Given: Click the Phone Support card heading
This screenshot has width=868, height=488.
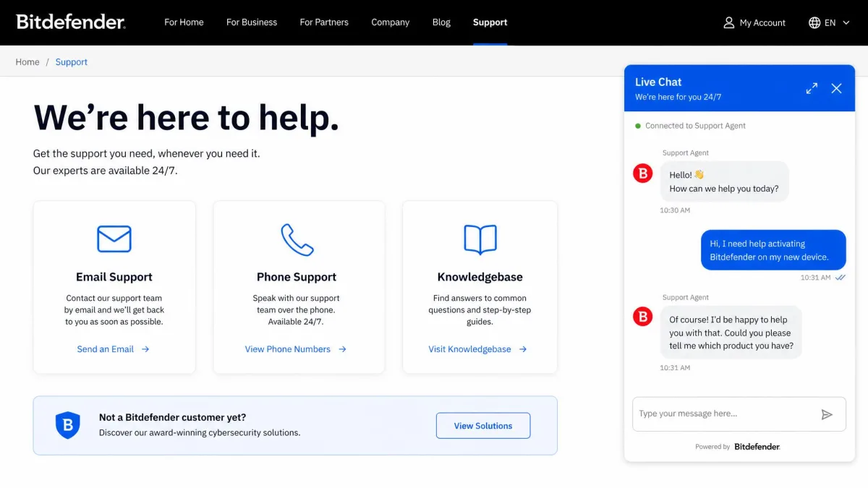Looking at the screenshot, I should 297,277.
